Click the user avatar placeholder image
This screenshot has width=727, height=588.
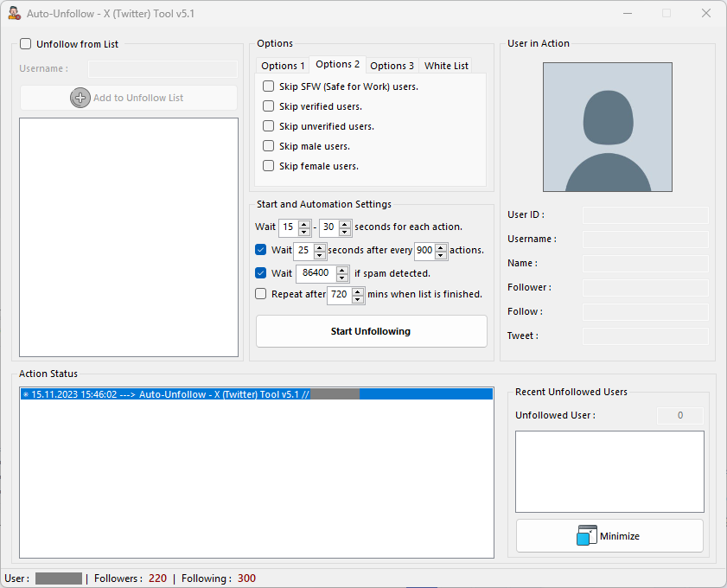[x=608, y=127]
